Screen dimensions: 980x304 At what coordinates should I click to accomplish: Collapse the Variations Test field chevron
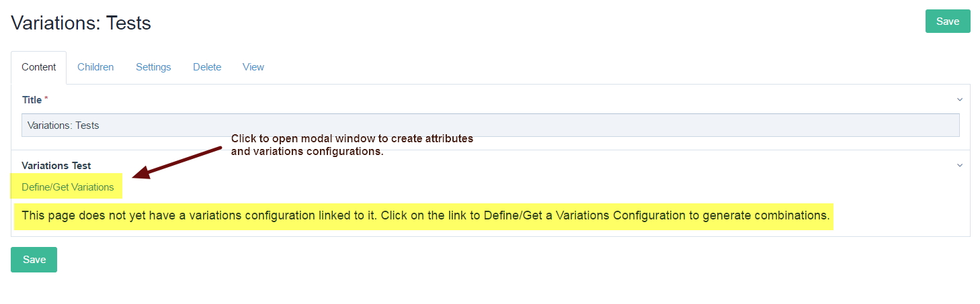pos(960,165)
